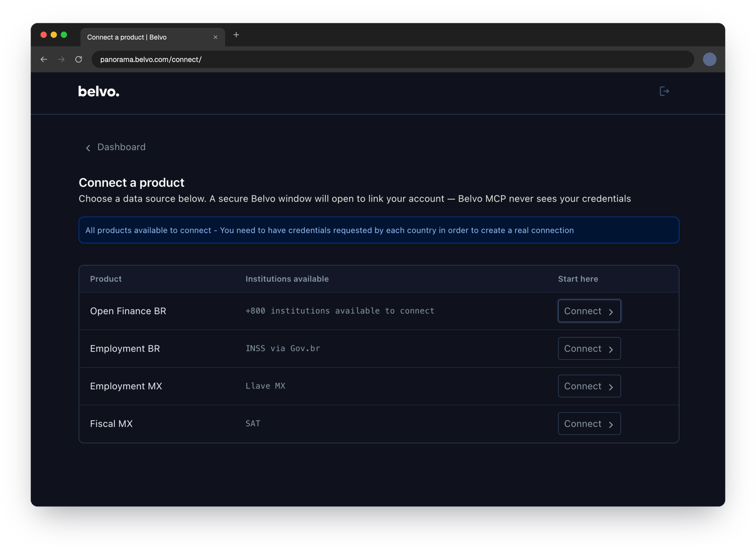The height and width of the screenshot is (545, 756).
Task: Click the Employment MX product name
Action: 126,386
